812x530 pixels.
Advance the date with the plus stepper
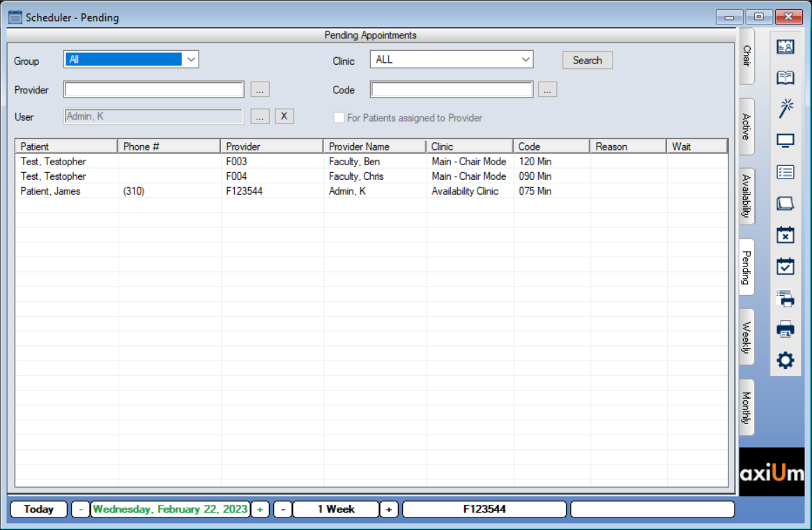point(259,509)
